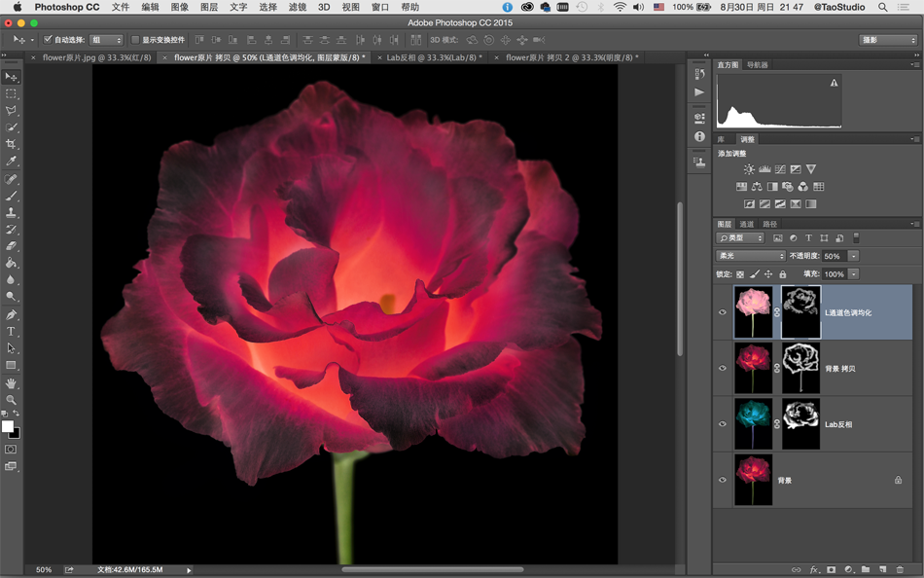
Task: Switch to 导航器 panel tab
Action: [758, 65]
